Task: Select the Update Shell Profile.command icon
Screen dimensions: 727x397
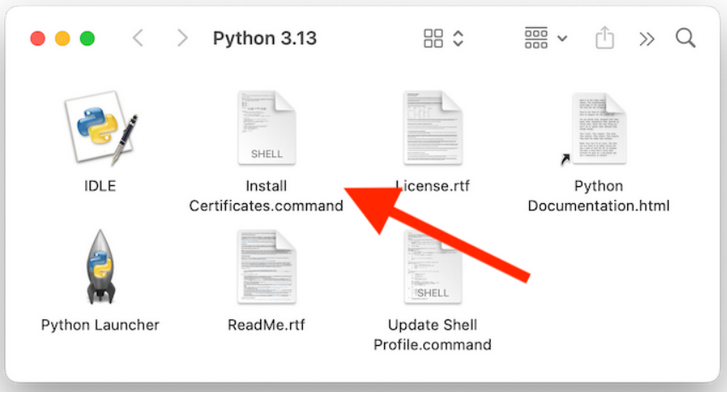Action: pyautogui.click(x=433, y=267)
